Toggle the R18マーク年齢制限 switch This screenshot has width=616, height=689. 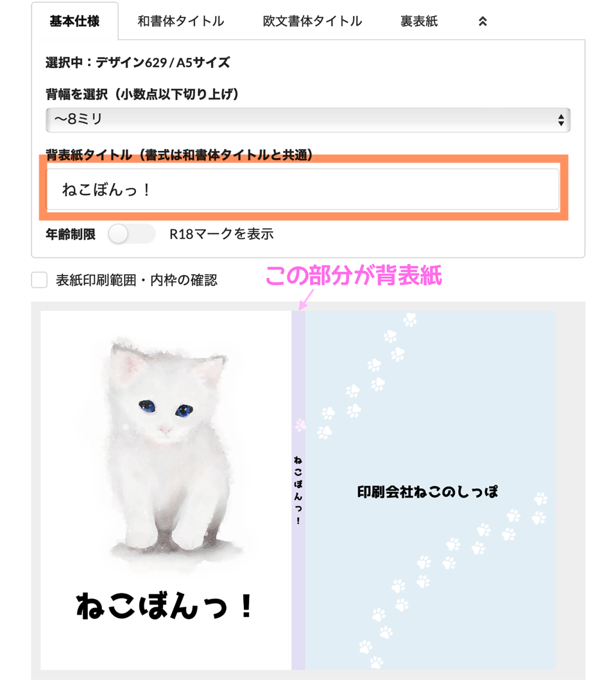tap(132, 234)
